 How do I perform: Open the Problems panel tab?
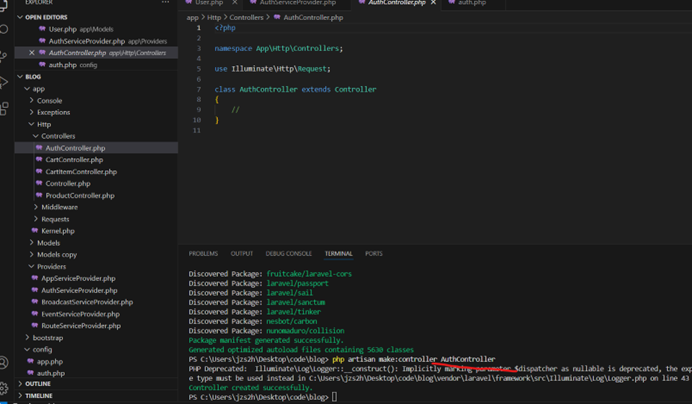tap(203, 253)
